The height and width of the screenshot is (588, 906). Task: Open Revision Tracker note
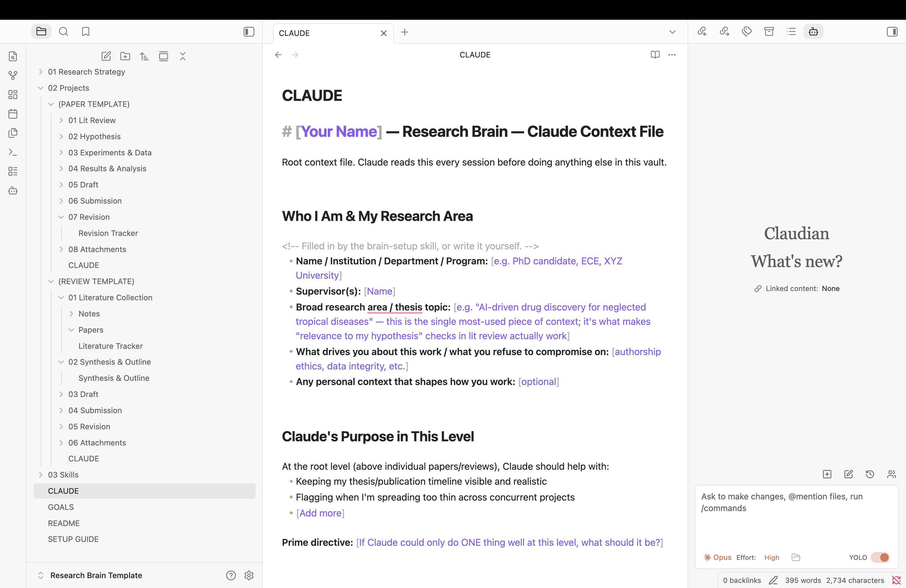click(x=108, y=233)
